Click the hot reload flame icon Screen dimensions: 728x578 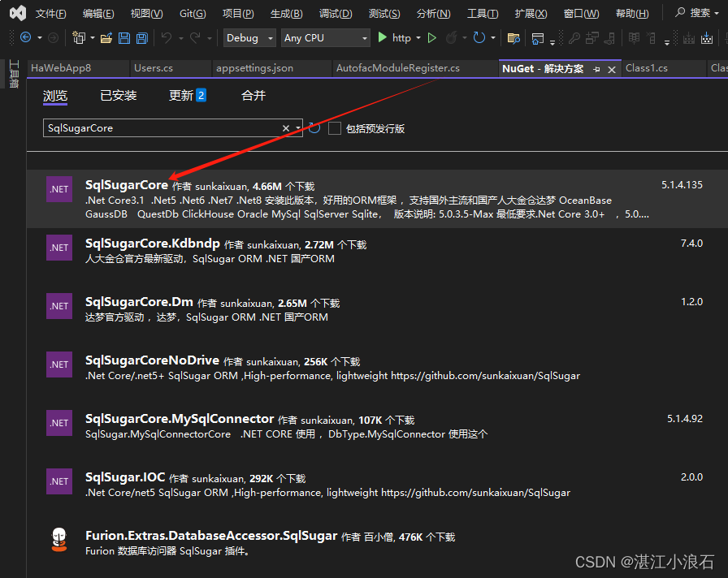tap(451, 37)
